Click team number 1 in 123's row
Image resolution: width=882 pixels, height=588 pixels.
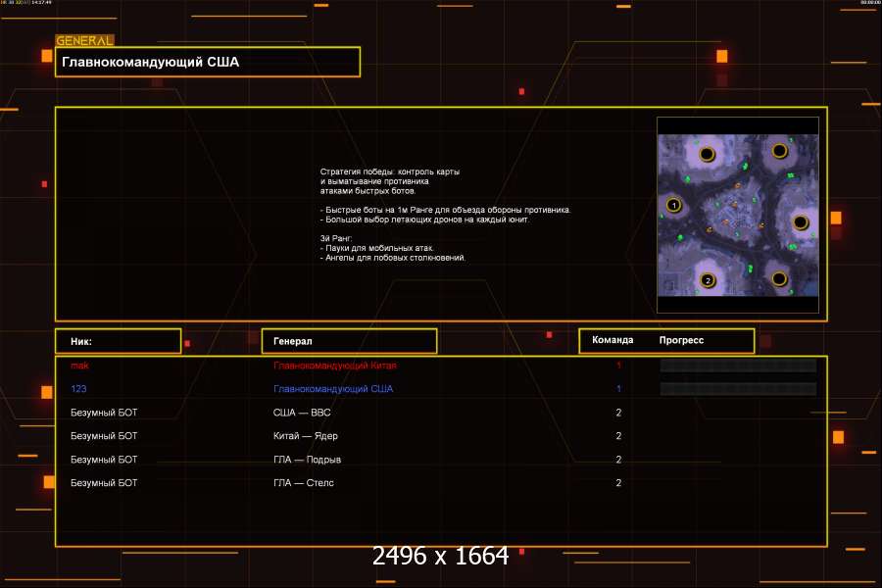click(x=618, y=389)
